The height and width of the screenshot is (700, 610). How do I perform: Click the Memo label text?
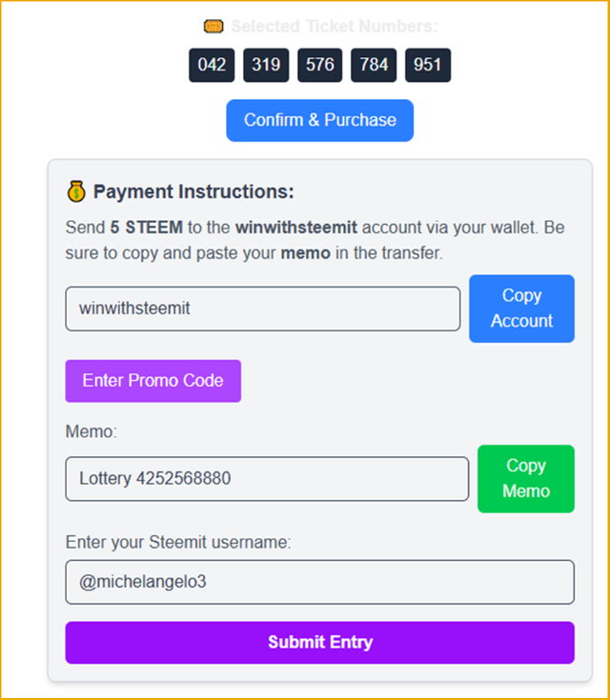pos(91,431)
